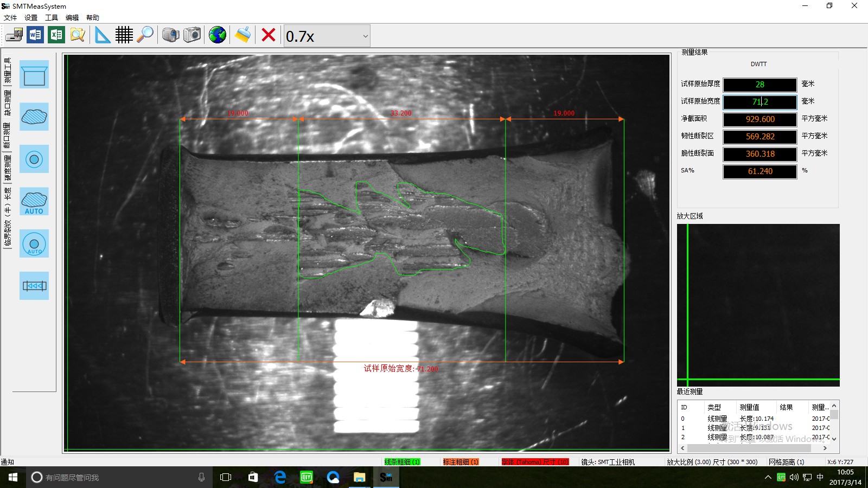868x488 pixels.
Task: Click the 净截面积 value 929.600
Action: pos(759,119)
